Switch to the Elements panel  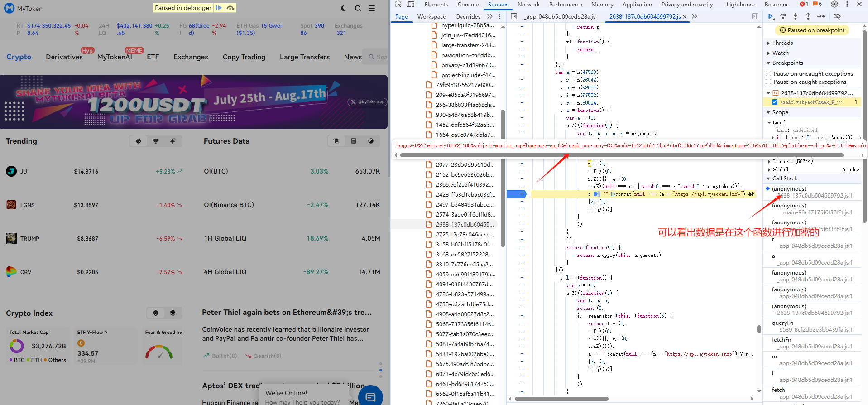[x=436, y=5]
